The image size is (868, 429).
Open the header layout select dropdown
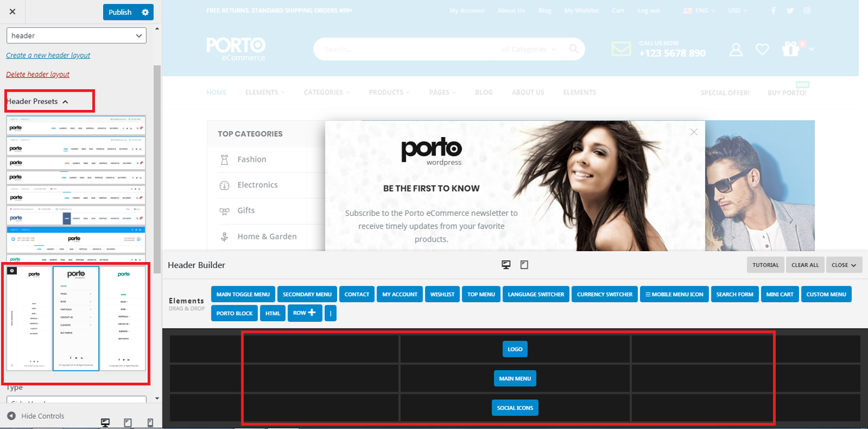[x=77, y=35]
